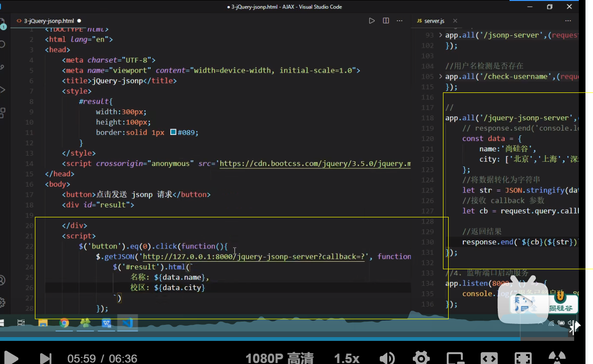The width and height of the screenshot is (593, 364).
Task: Click //用户名检测是否存在 comment in server.js
Action: [484, 66]
